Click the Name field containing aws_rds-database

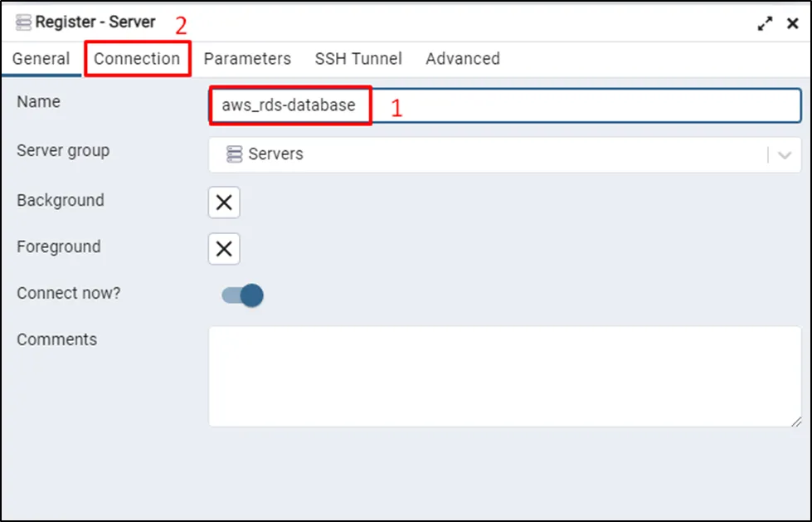(498, 105)
